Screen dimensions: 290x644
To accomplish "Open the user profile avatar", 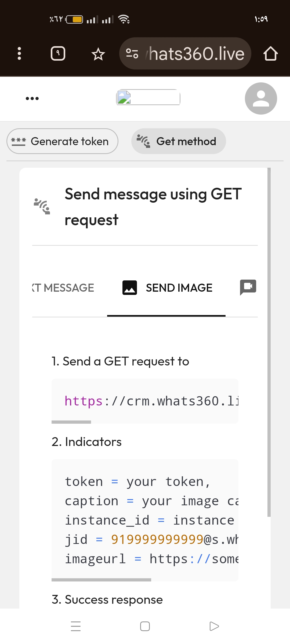I will tap(261, 98).
